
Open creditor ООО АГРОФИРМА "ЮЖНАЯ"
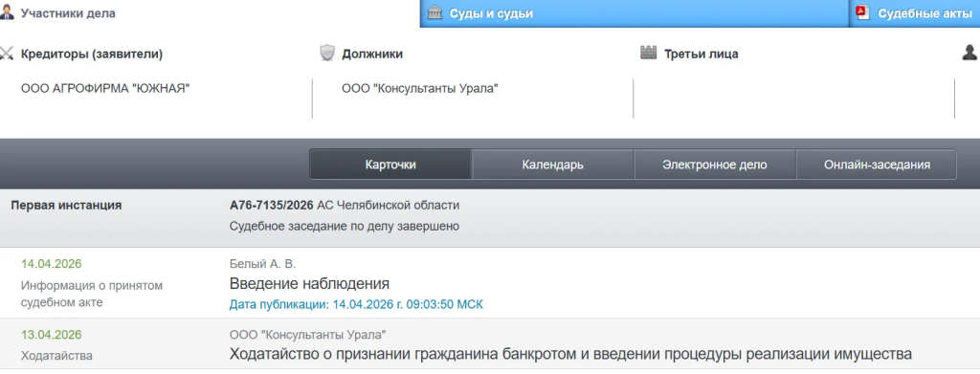click(105, 89)
